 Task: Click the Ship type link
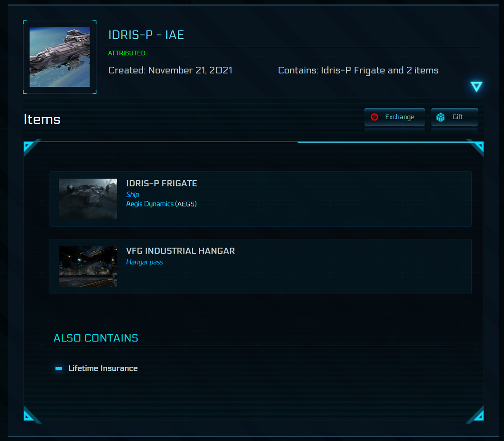pos(133,194)
